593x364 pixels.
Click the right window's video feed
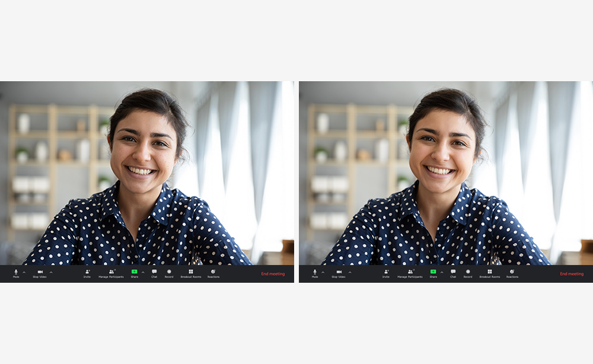[x=445, y=172]
